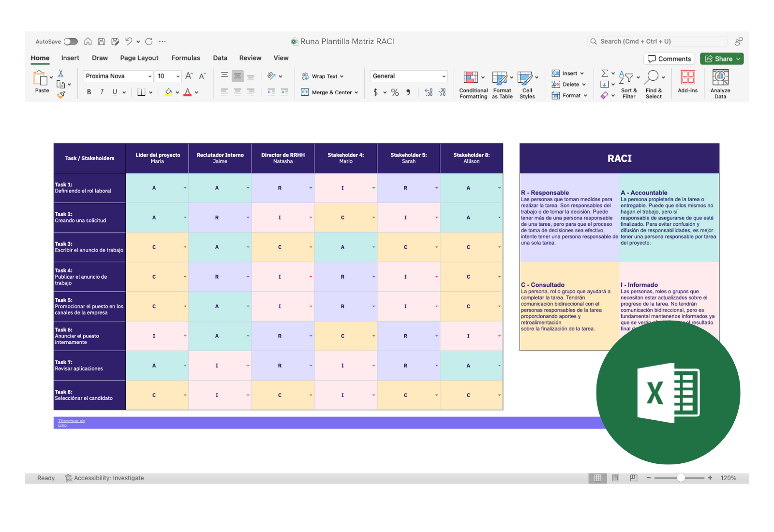Click the Share button
This screenshot has height=532, width=774.
[721, 59]
